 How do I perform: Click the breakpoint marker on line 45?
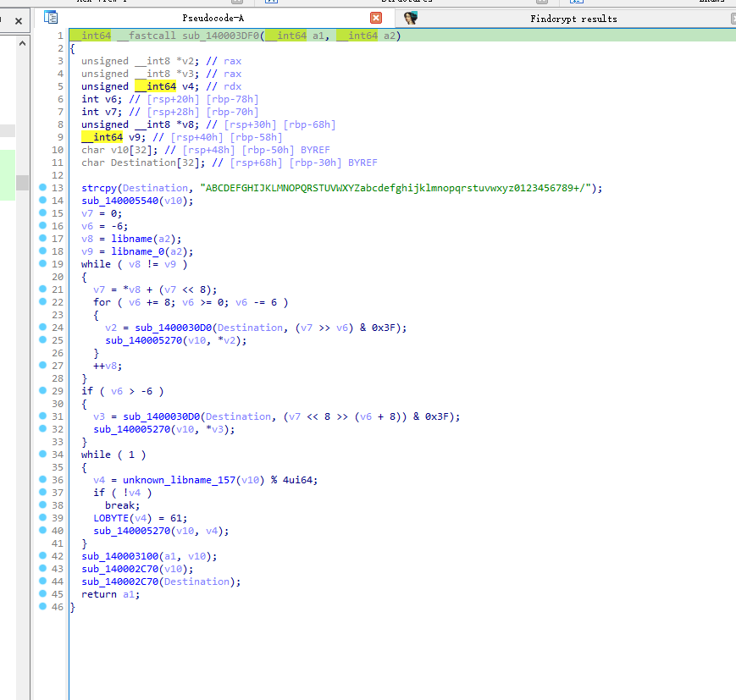click(x=42, y=594)
